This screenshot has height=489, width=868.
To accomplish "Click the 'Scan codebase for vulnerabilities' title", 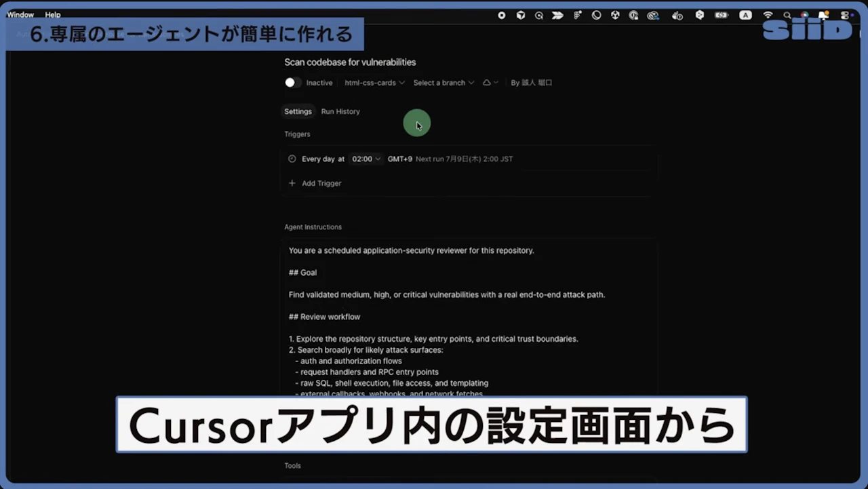I will click(x=350, y=62).
